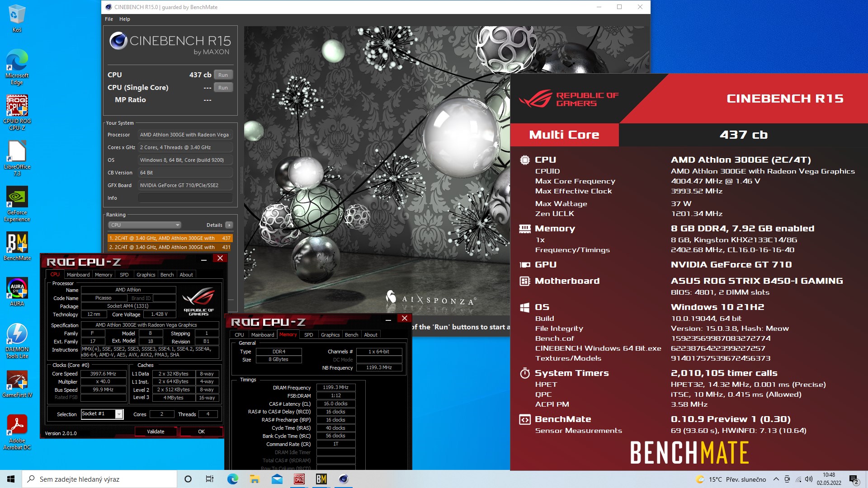Viewport: 868px width, 488px height.
Task: Open the notification center icon
Action: 854,479
